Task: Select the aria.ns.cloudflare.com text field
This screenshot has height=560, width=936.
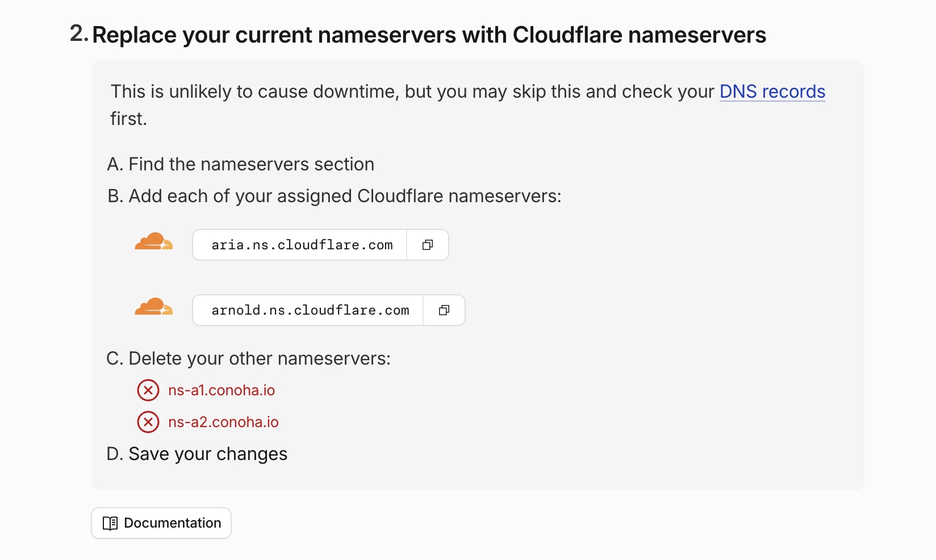Action: point(300,245)
